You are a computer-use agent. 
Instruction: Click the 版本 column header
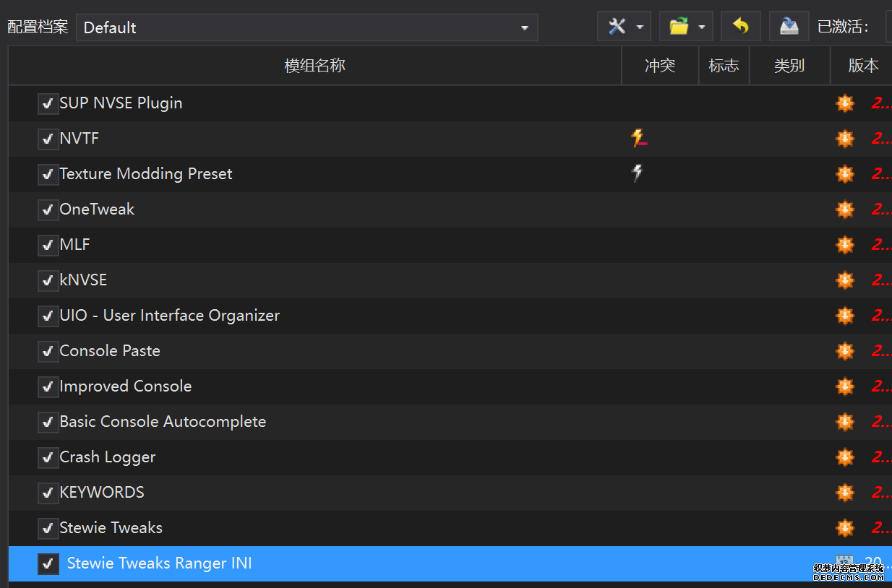(x=862, y=66)
